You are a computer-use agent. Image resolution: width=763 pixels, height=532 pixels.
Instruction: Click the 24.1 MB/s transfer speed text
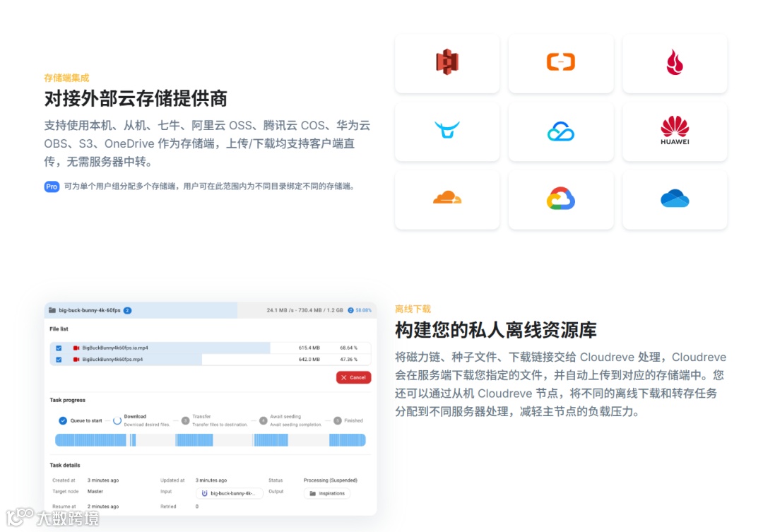pos(280,310)
